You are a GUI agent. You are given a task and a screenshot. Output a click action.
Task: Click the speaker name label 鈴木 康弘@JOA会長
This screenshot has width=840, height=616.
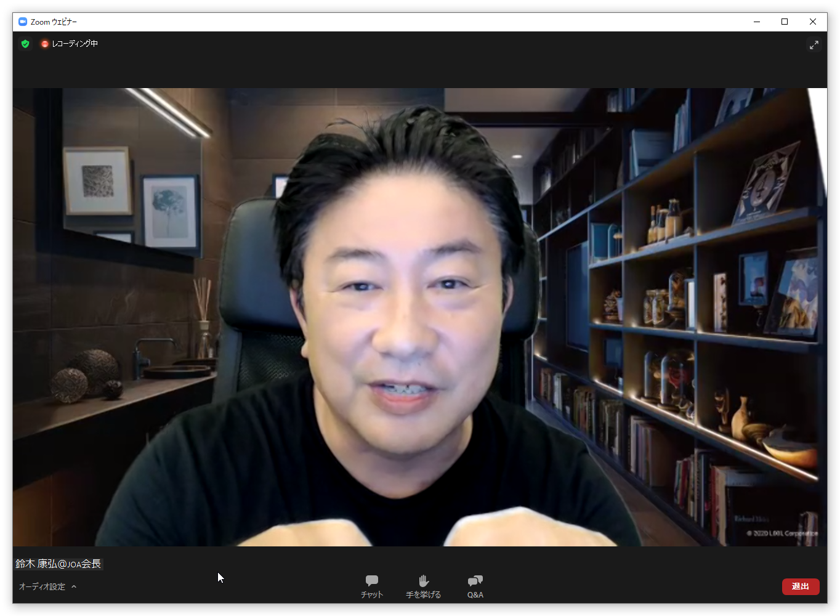click(59, 564)
